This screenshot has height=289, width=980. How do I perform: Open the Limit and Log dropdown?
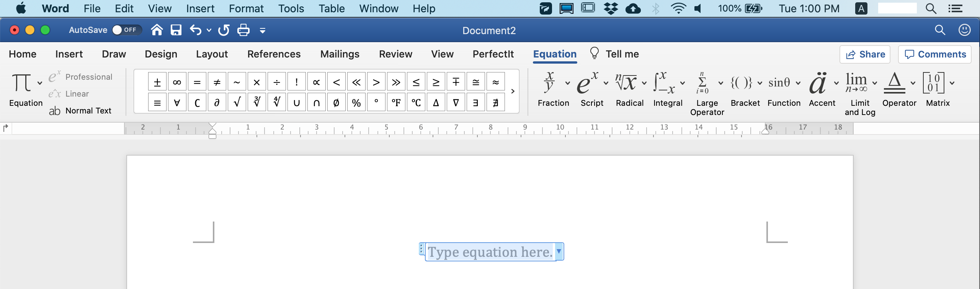[x=875, y=83]
